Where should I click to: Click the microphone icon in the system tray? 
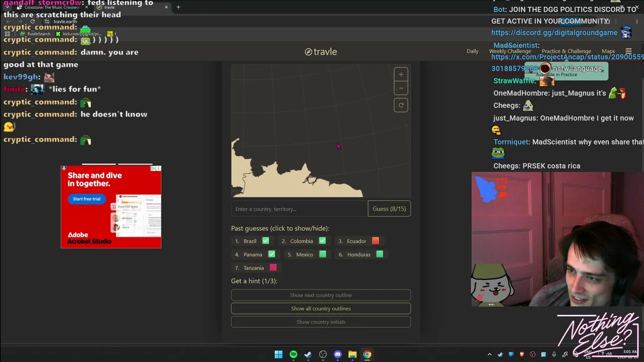554,354
